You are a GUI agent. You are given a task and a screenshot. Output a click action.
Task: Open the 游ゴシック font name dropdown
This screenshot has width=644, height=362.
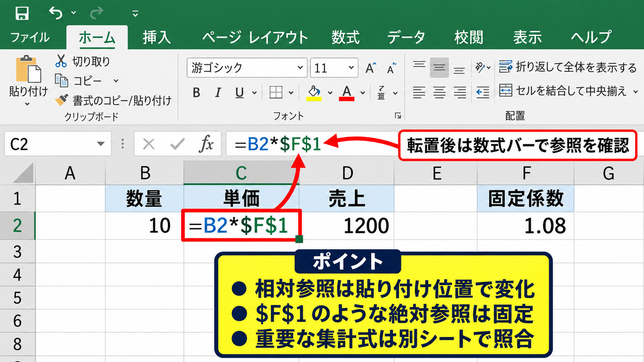pyautogui.click(x=300, y=68)
